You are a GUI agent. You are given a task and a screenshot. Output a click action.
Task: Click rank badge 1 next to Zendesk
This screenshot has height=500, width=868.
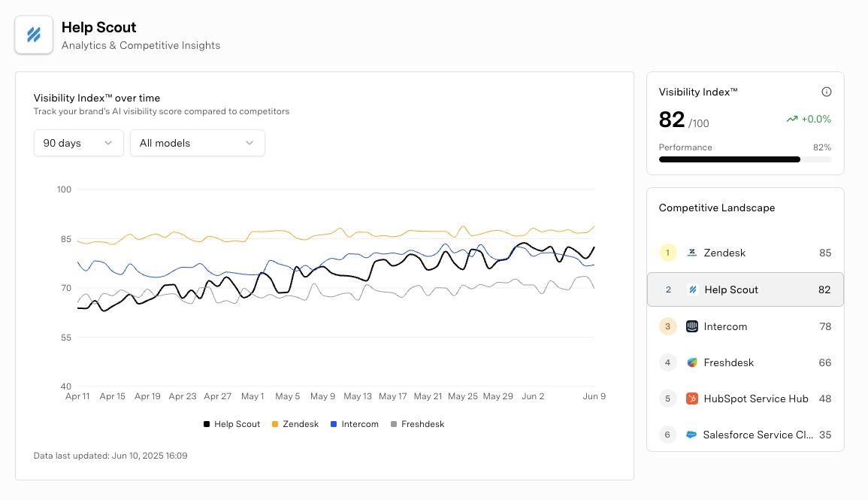tap(667, 253)
